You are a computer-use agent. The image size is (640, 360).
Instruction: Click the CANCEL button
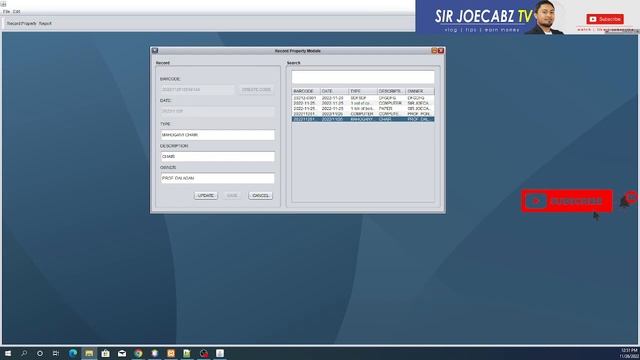[x=260, y=196]
